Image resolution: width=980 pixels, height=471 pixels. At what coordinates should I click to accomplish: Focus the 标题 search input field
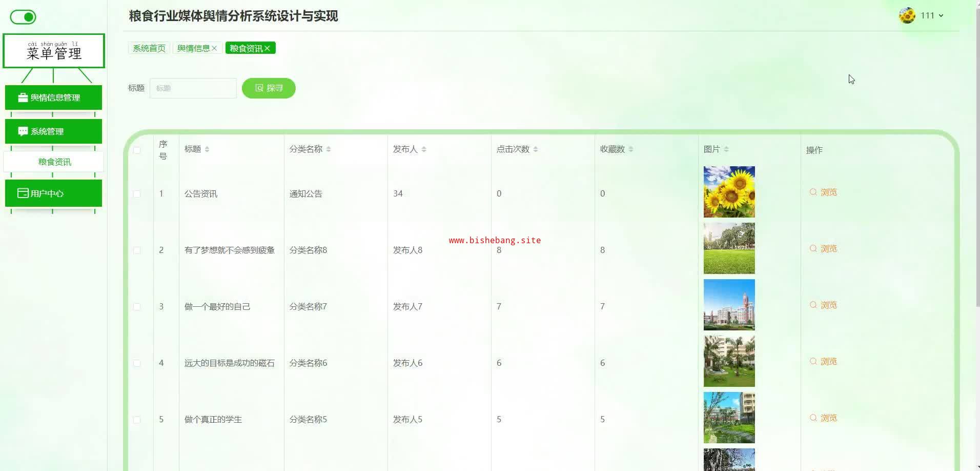pos(193,88)
